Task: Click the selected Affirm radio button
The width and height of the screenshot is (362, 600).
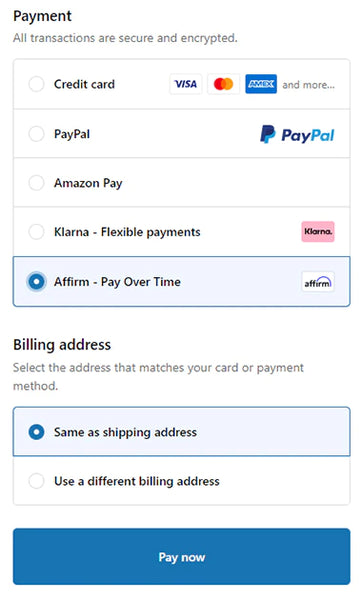Action: (x=36, y=282)
